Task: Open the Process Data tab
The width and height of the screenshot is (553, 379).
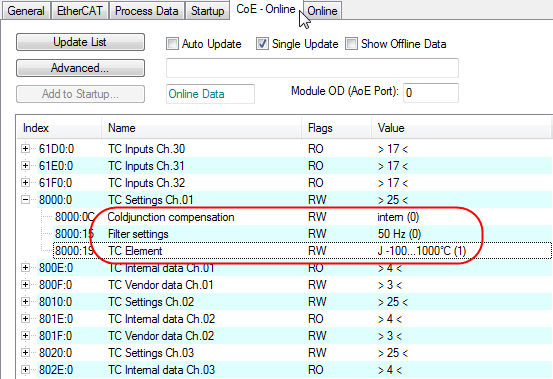Action: 146,11
